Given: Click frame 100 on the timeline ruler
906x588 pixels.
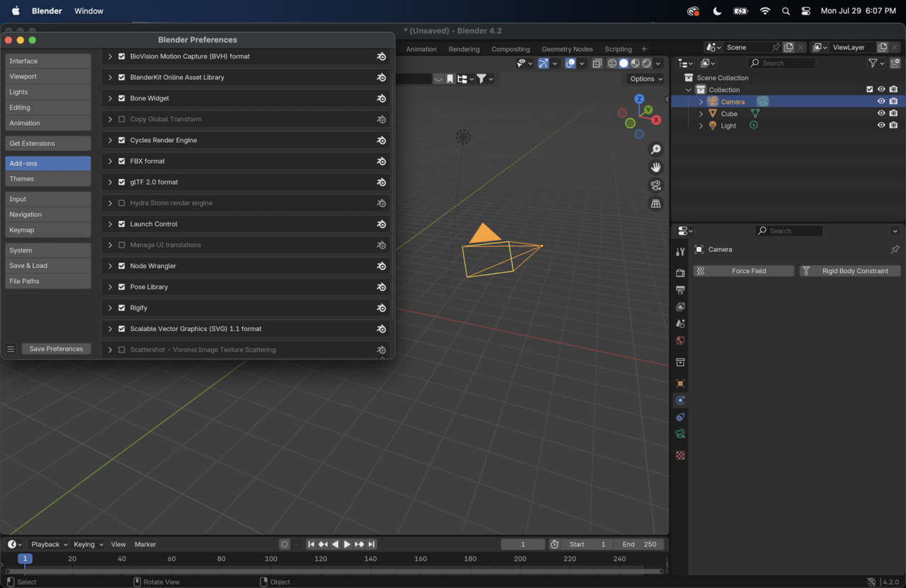Looking at the screenshot, I should pos(271,558).
